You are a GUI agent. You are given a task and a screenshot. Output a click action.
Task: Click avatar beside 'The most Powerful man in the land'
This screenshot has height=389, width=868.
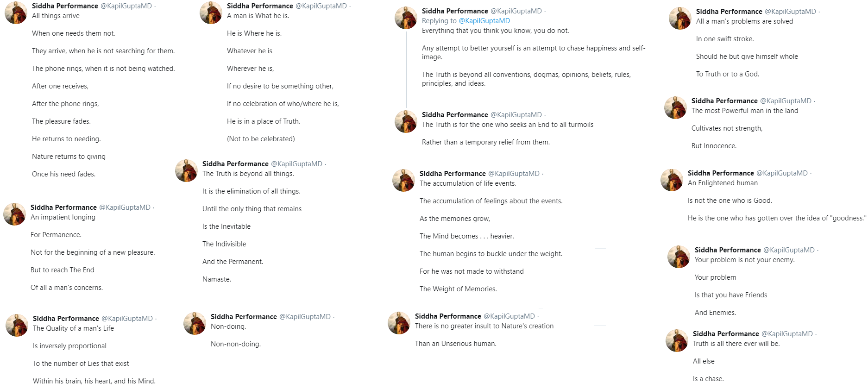point(675,107)
